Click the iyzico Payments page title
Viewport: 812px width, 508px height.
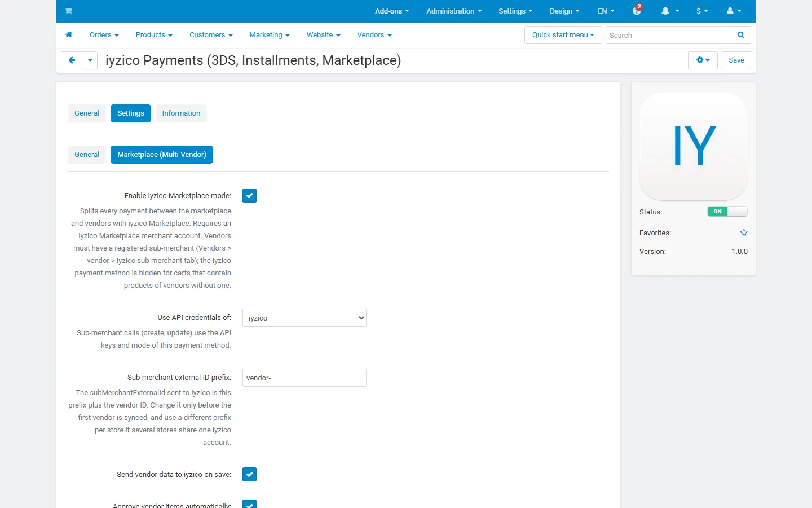coord(253,60)
